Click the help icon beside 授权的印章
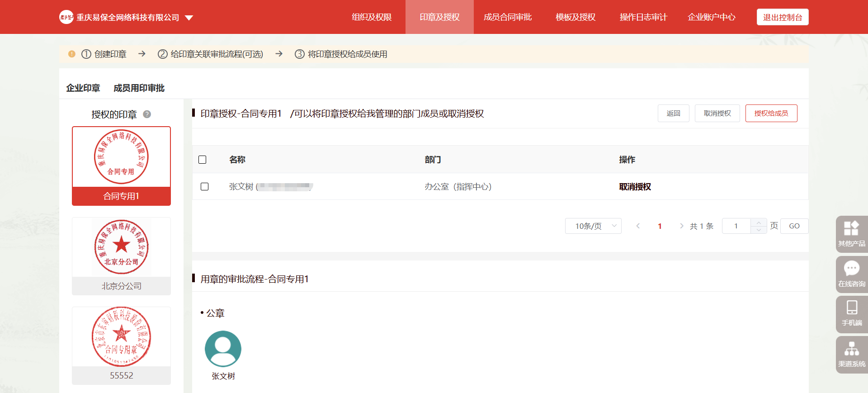868x393 pixels. [x=147, y=114]
